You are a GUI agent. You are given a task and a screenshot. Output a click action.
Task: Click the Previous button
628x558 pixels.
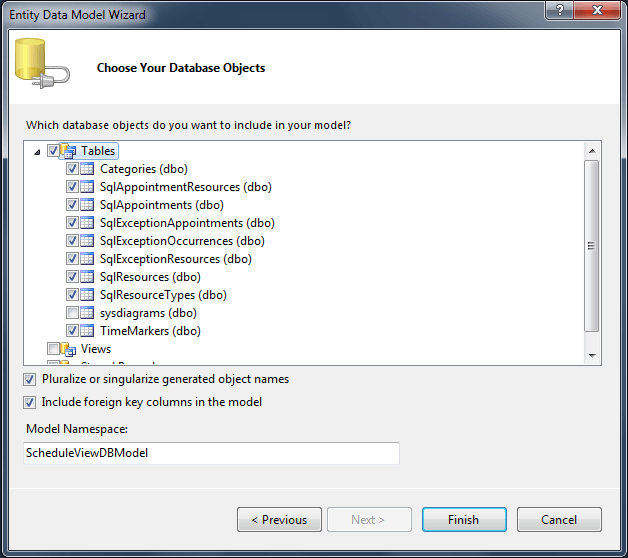tap(279, 520)
